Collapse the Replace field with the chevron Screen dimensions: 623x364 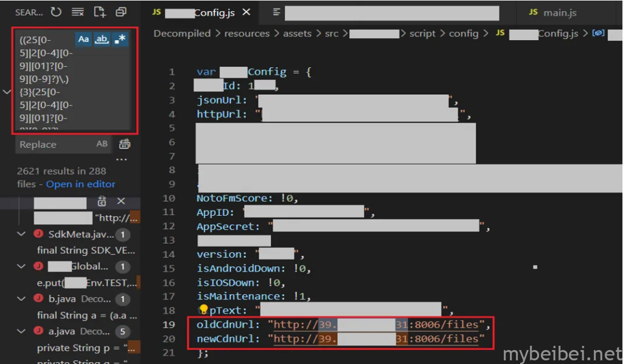tap(7, 92)
